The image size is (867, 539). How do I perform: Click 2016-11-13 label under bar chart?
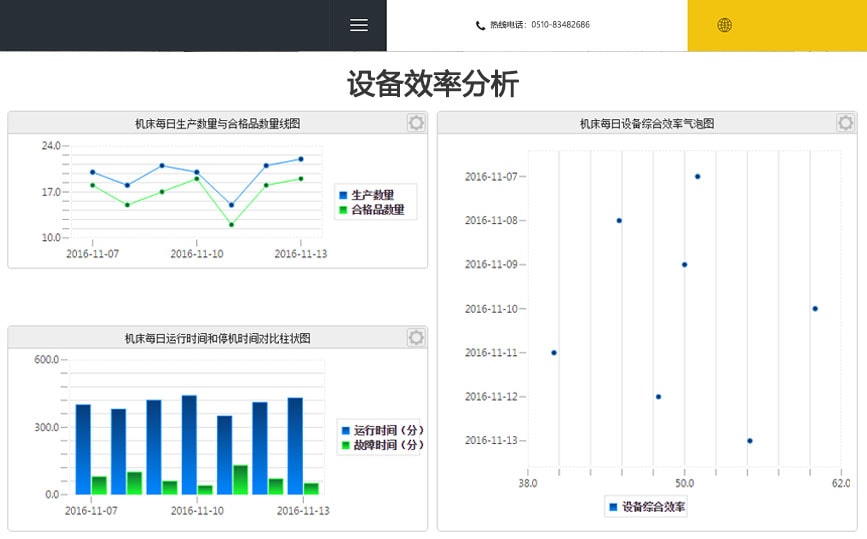pyautogui.click(x=303, y=511)
